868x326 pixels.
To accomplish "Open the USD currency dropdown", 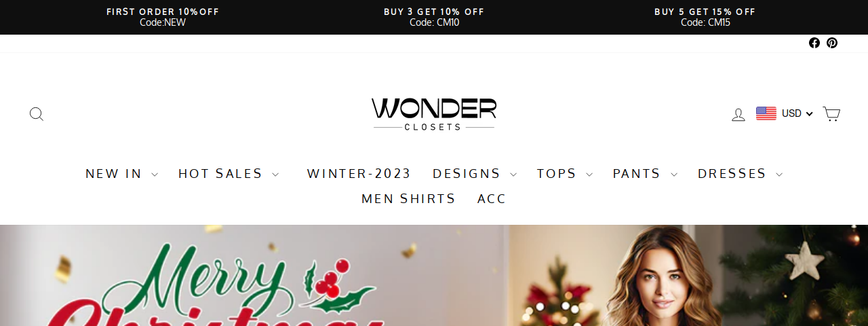I will coord(785,113).
